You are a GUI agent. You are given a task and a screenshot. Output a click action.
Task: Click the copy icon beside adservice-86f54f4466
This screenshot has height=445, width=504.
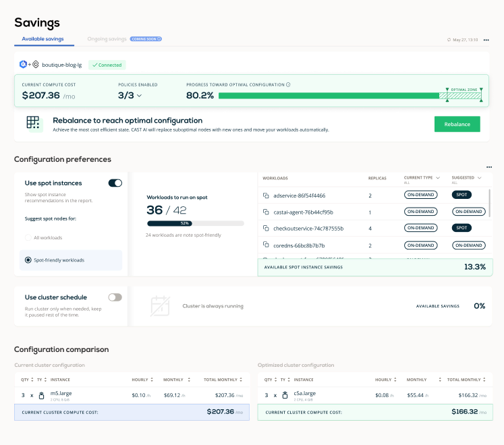pos(267,196)
